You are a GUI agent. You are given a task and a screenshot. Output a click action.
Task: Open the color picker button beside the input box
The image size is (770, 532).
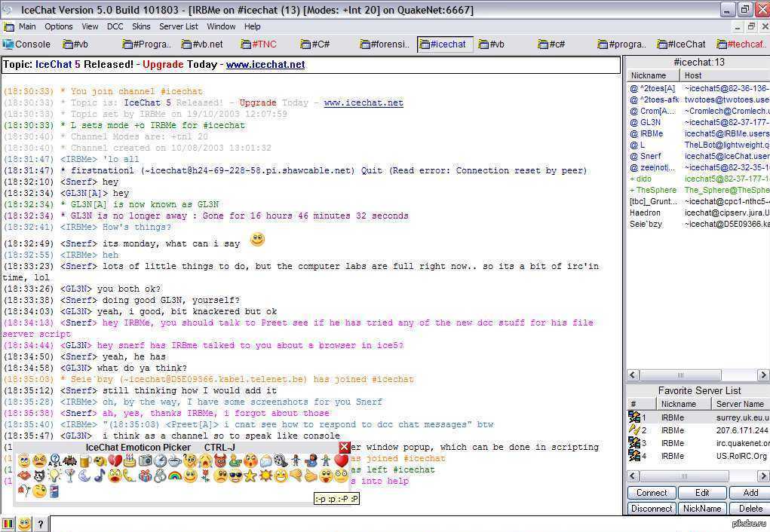coord(8,524)
